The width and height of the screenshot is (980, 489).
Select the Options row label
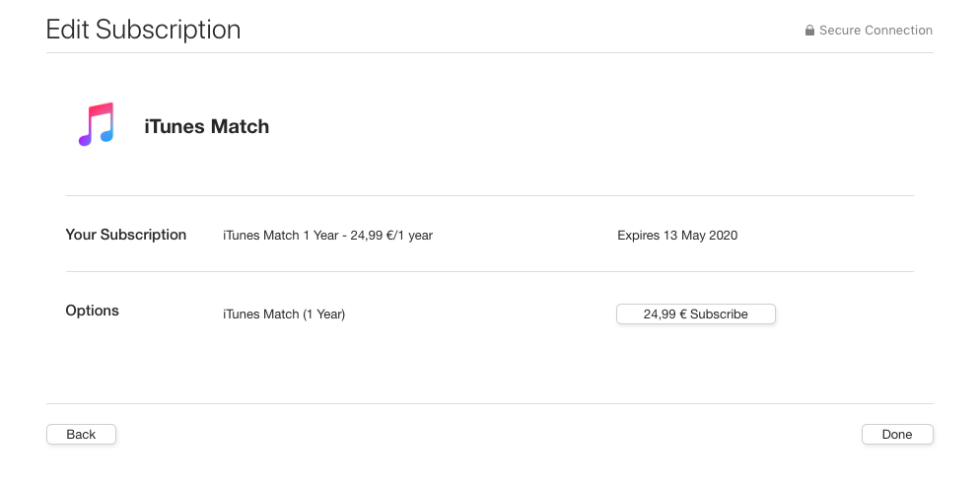(92, 311)
